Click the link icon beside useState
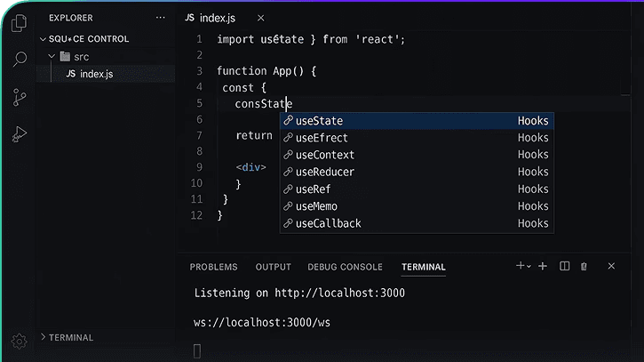This screenshot has height=362, width=644. pos(289,121)
